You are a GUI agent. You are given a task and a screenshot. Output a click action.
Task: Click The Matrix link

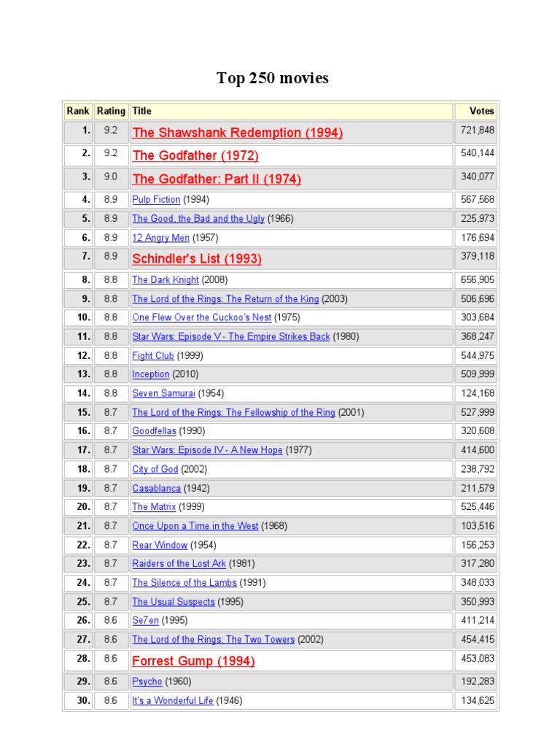point(154,507)
